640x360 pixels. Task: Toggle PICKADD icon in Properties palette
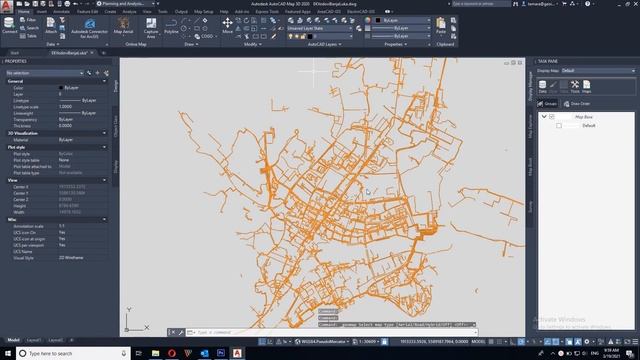tap(89, 73)
